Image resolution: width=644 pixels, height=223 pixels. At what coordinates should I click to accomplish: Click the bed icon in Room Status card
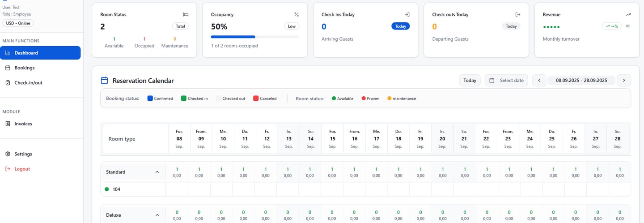[186, 14]
